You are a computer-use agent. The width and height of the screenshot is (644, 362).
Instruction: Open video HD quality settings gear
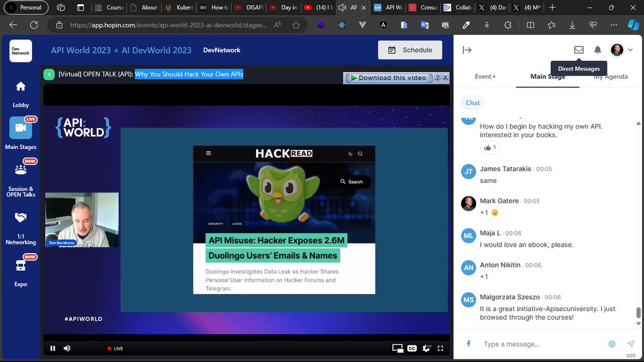tap(427, 348)
